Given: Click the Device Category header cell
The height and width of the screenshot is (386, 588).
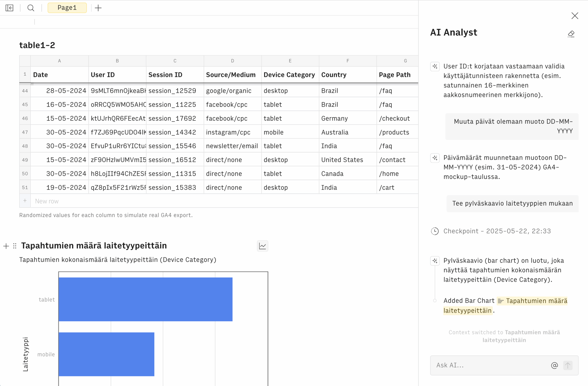Looking at the screenshot, I should 290,75.
